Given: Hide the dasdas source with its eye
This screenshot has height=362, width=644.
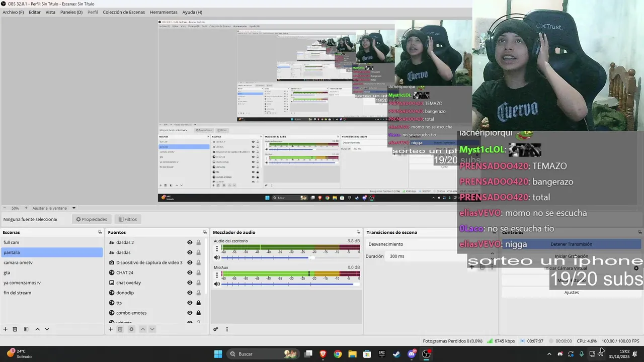Looking at the screenshot, I should [190, 252].
